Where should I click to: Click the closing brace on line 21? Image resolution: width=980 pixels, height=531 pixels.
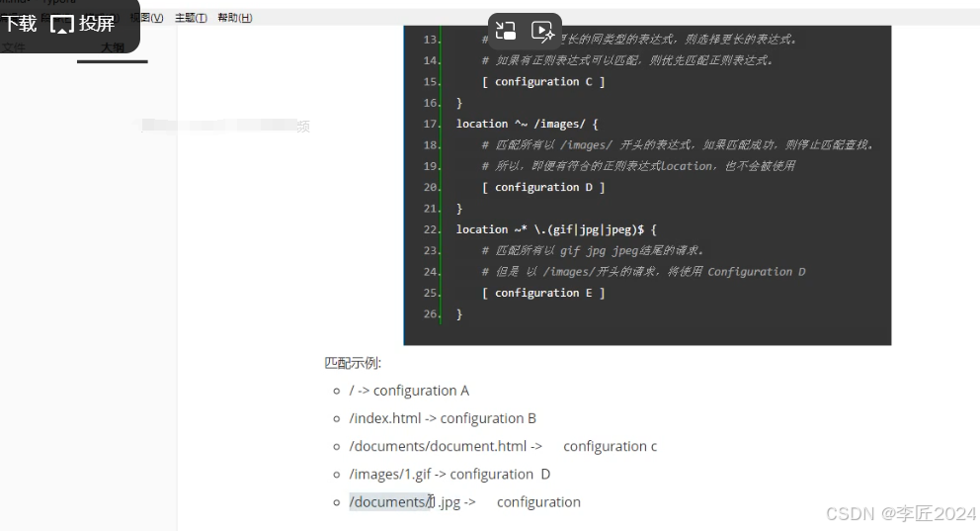[459, 209]
